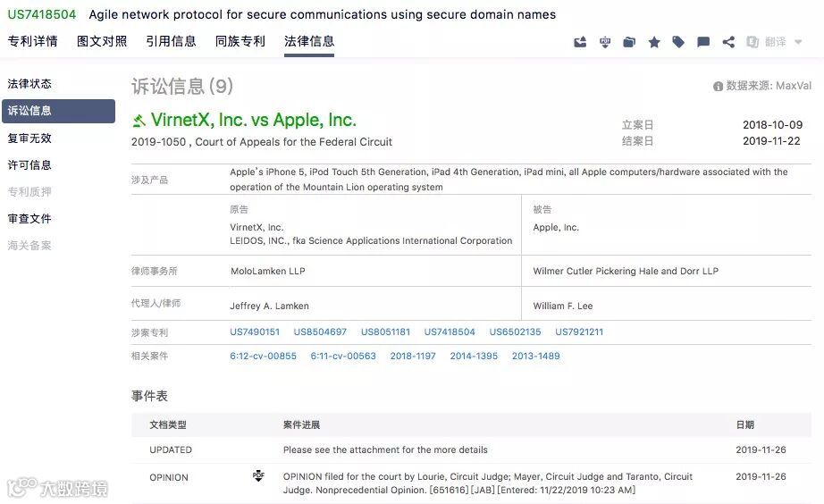Click the folder/workspace icon

(629, 42)
